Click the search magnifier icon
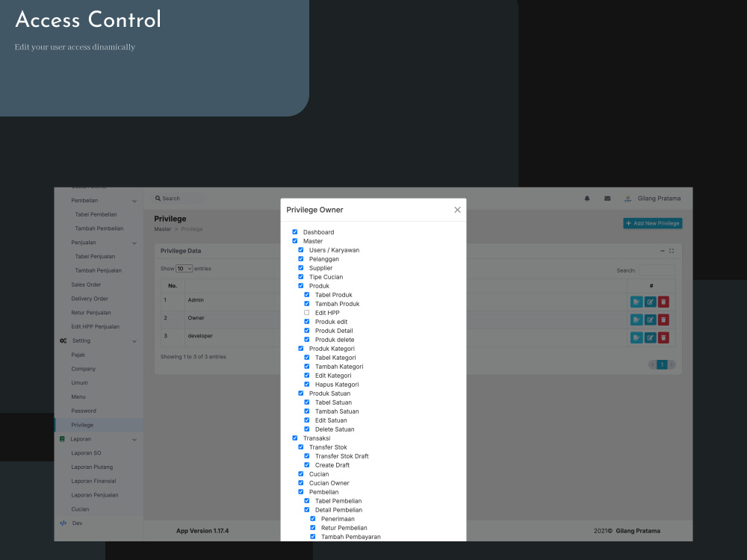747x560 pixels. point(158,199)
